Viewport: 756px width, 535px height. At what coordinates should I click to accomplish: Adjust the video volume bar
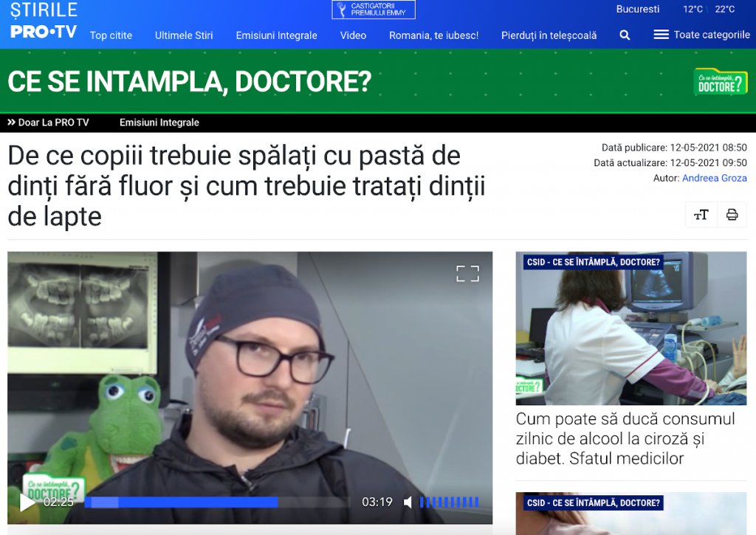450,503
